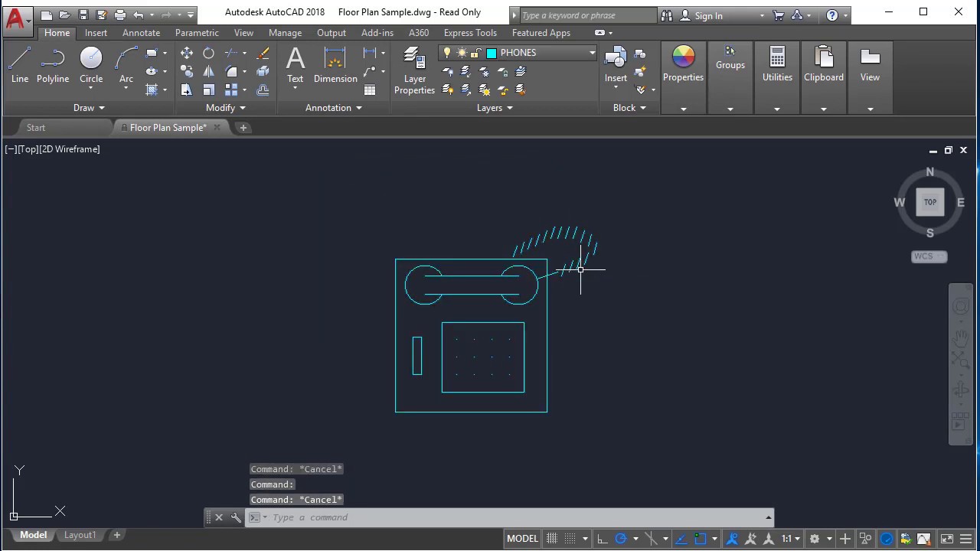Click the Copy objects icon
This screenshot has width=980, height=551.
[x=187, y=71]
